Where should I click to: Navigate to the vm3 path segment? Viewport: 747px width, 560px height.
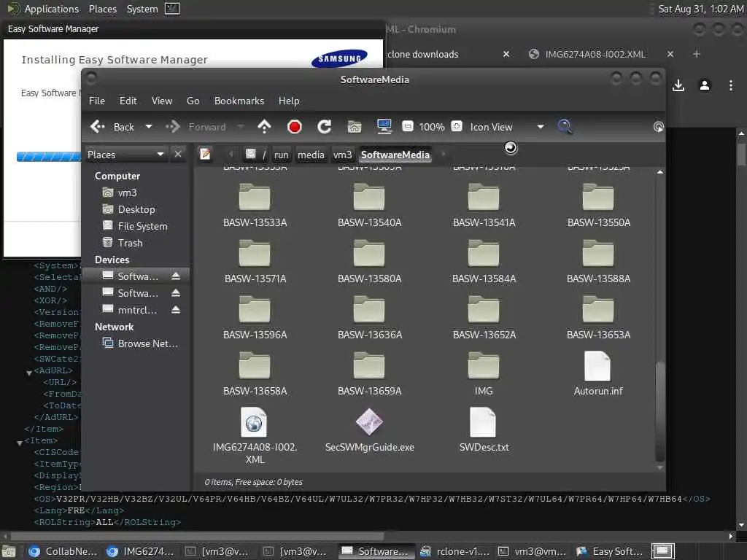point(342,155)
